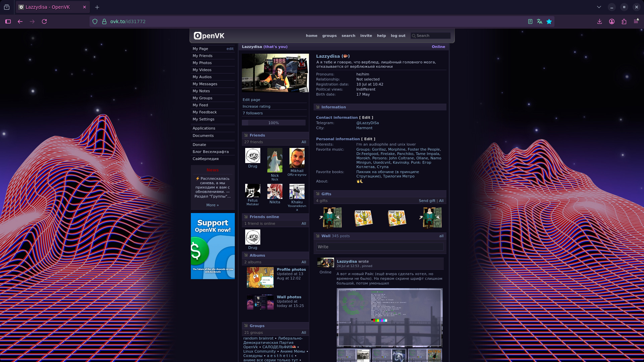Click the Increase rating link
The width and height of the screenshot is (644, 362).
pyautogui.click(x=256, y=106)
